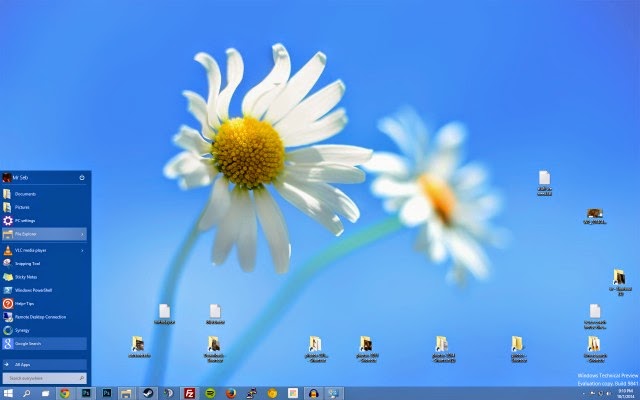This screenshot has height=400, width=640.
Task: Click the Search everywhere input field
Action: (44, 378)
